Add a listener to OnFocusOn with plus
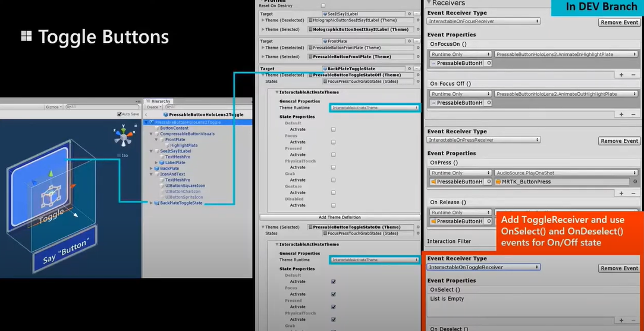 (621, 75)
